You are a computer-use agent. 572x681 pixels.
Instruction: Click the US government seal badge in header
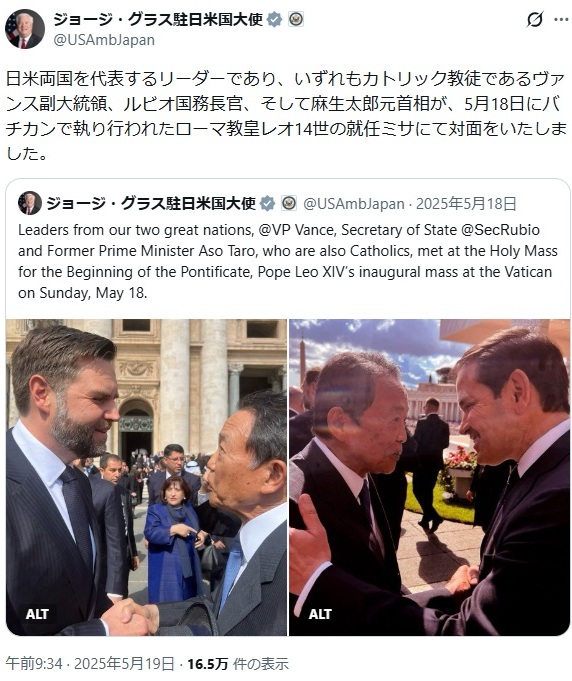click(x=296, y=20)
